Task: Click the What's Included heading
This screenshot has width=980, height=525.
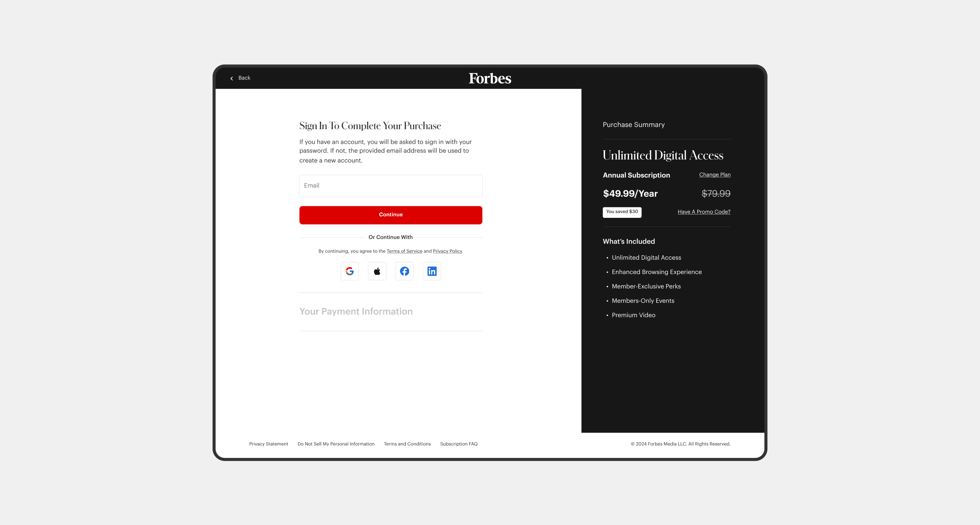Action: [x=629, y=241]
